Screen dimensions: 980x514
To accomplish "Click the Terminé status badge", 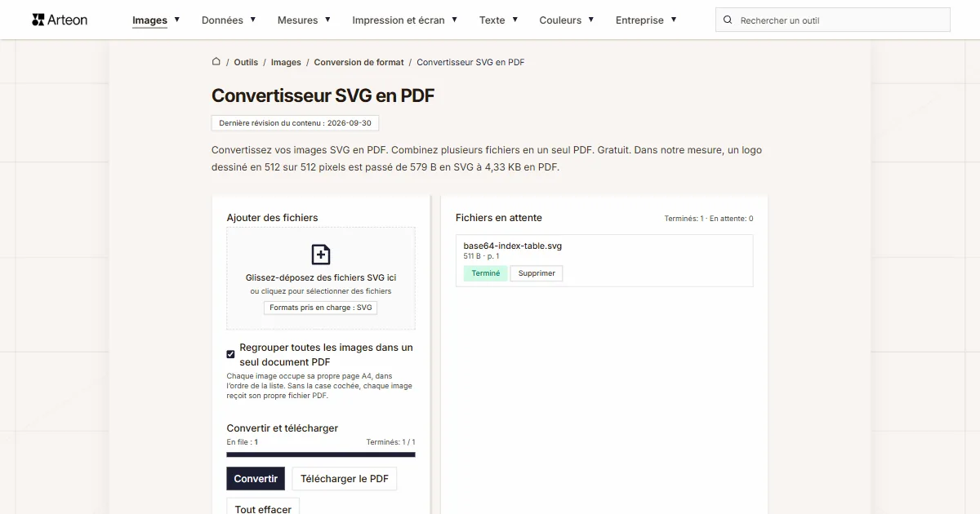I will (486, 273).
